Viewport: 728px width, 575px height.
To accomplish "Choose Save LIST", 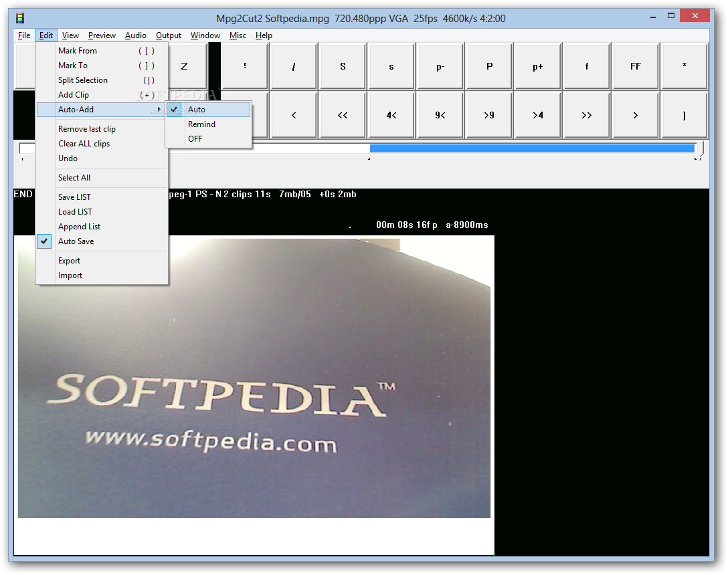I will pyautogui.click(x=102, y=197).
